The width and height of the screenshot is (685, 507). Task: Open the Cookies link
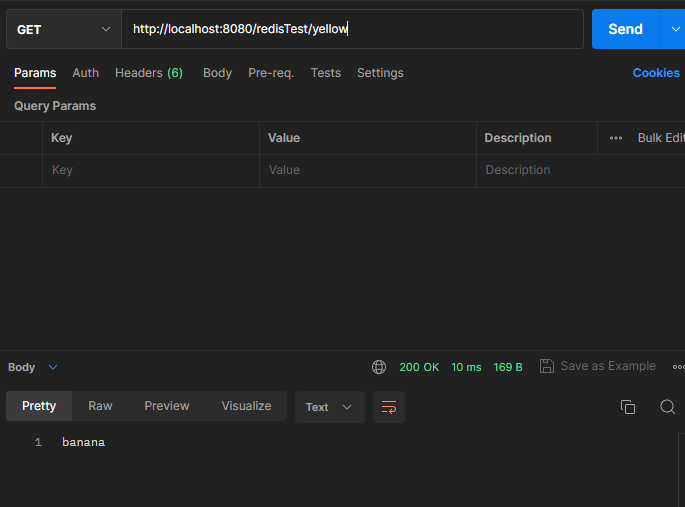[x=656, y=73]
